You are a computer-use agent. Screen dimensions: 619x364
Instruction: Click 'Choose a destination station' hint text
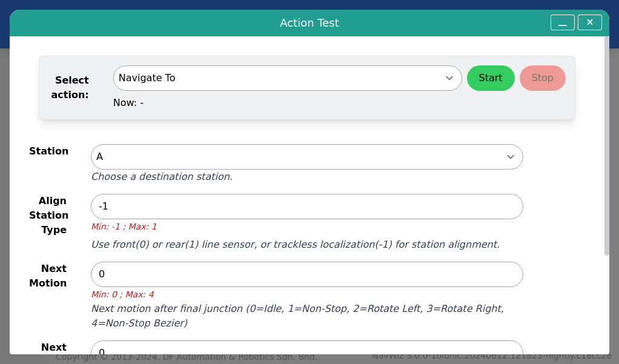(x=162, y=176)
